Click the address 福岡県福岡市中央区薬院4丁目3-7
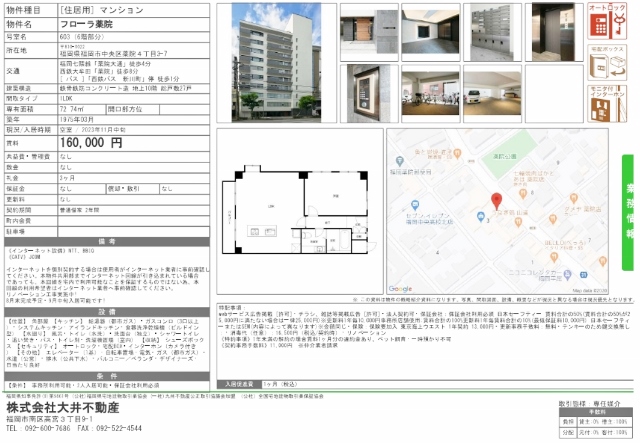Viewport: 640px width, 443px height. tap(113, 53)
